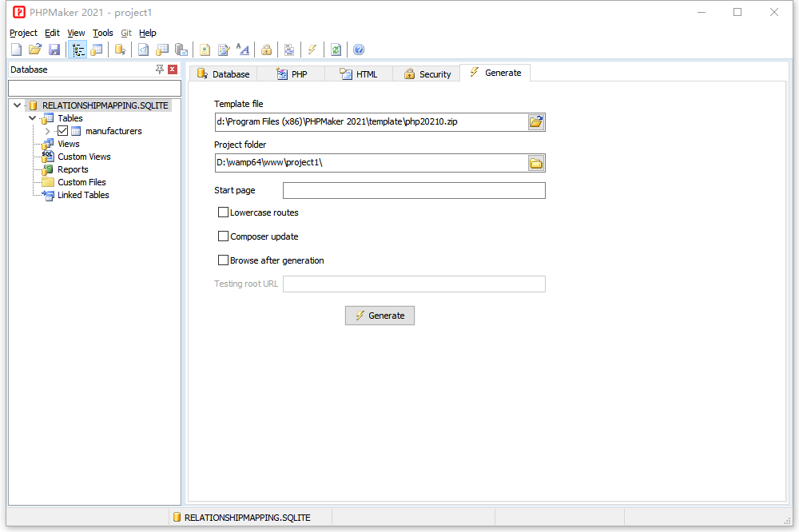
Task: Click the New Project toolbar icon
Action: 16,50
